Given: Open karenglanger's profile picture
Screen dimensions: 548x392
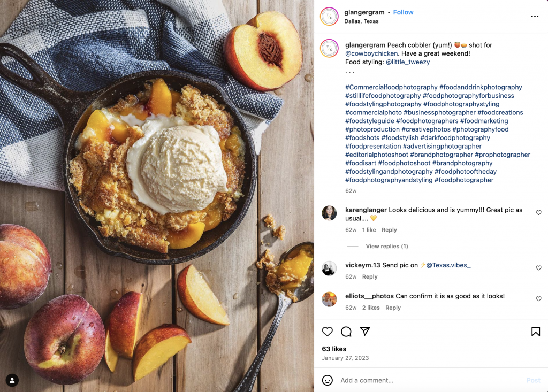Looking at the screenshot, I should (329, 213).
